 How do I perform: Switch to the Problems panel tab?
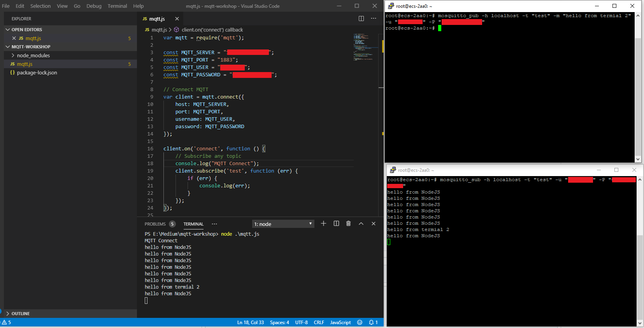point(155,224)
